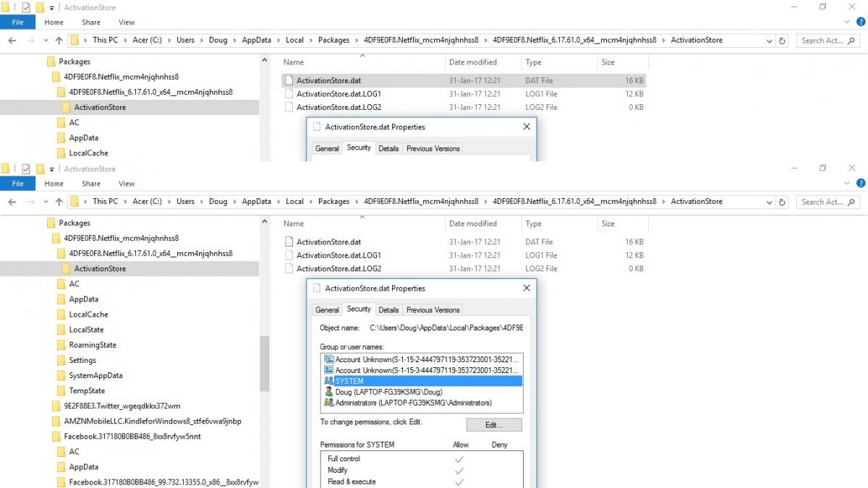
Task: Click the LocalState folder icon
Action: point(61,330)
